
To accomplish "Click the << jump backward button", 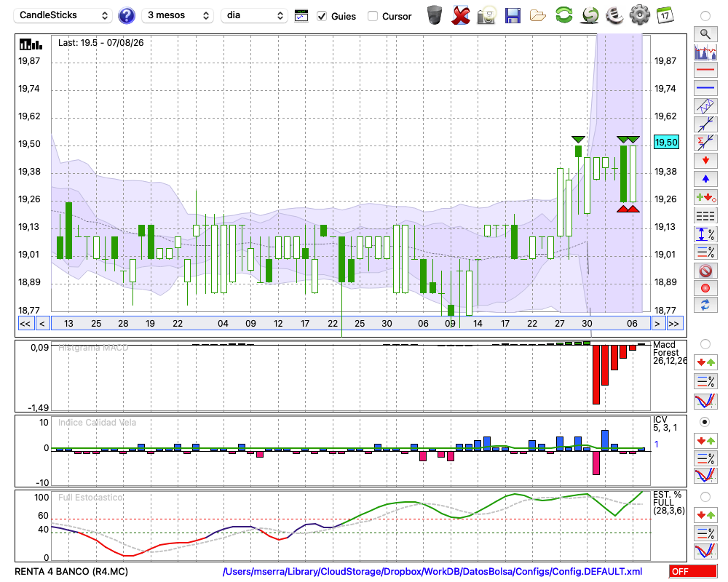I will 25,324.
